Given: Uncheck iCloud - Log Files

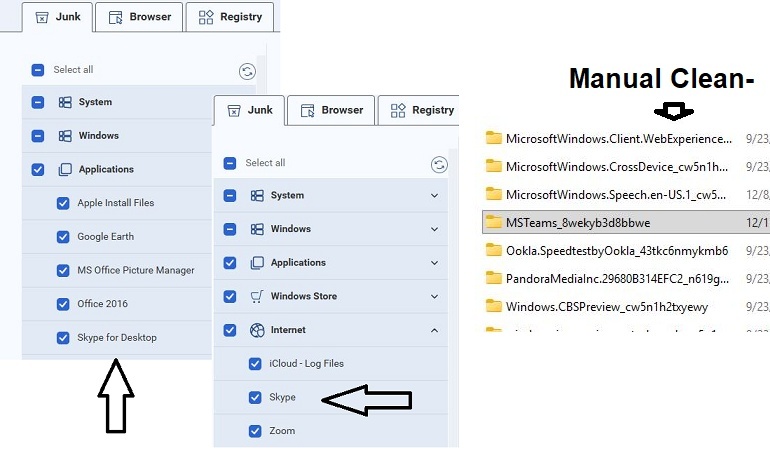Looking at the screenshot, I should pos(255,364).
